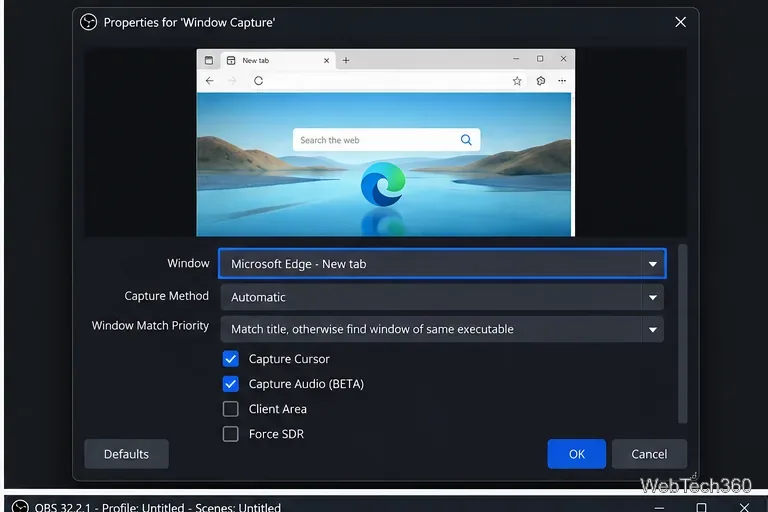Click the 'Search the web' box
Image resolution: width=768 pixels, height=512 pixels.
tap(386, 140)
